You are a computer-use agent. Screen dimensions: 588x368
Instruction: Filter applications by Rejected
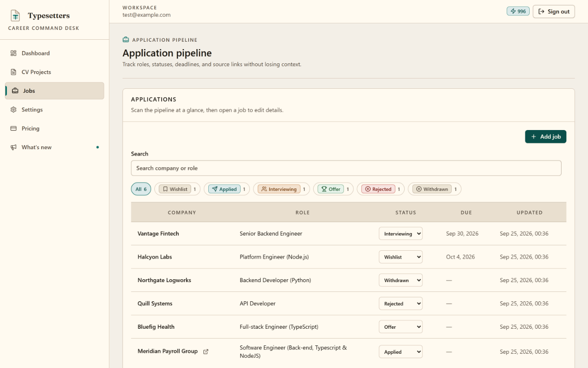(381, 189)
